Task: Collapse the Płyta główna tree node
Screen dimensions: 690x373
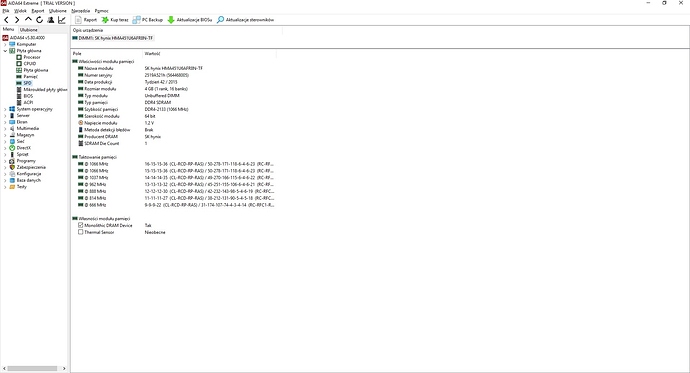Action: click(x=5, y=51)
